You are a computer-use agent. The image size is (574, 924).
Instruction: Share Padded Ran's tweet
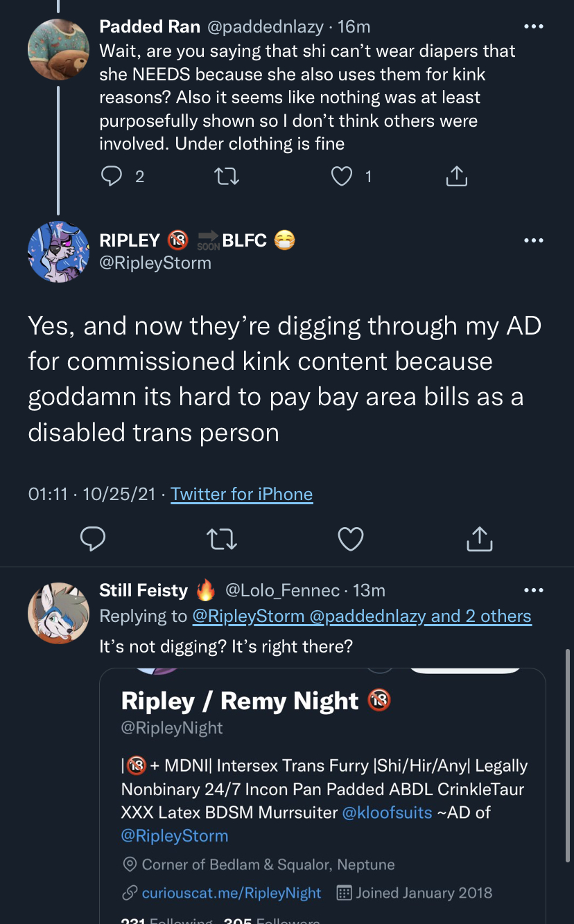(x=456, y=176)
